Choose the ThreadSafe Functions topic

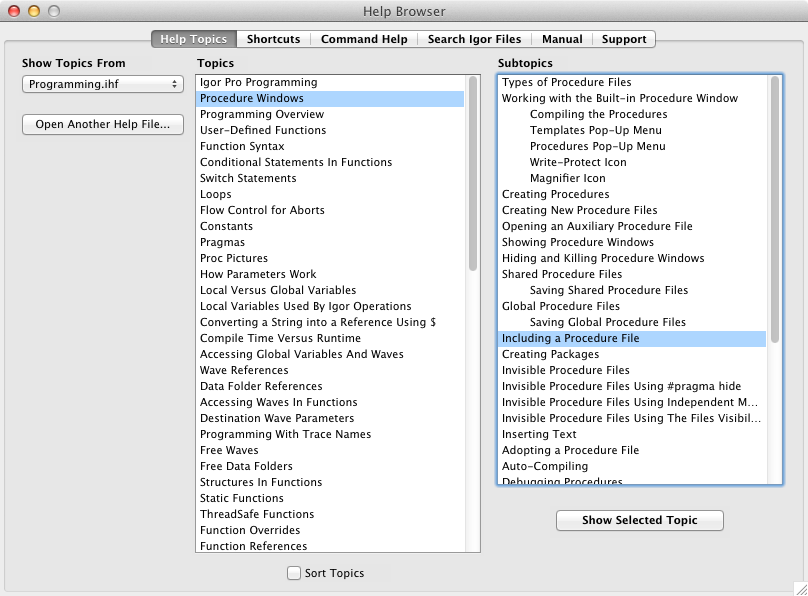click(330, 514)
